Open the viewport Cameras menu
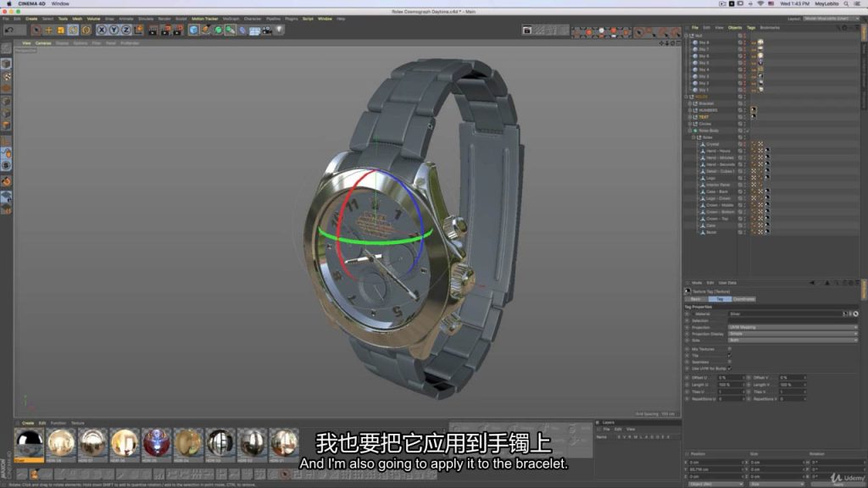Image resolution: width=868 pixels, height=488 pixels. tap(43, 43)
